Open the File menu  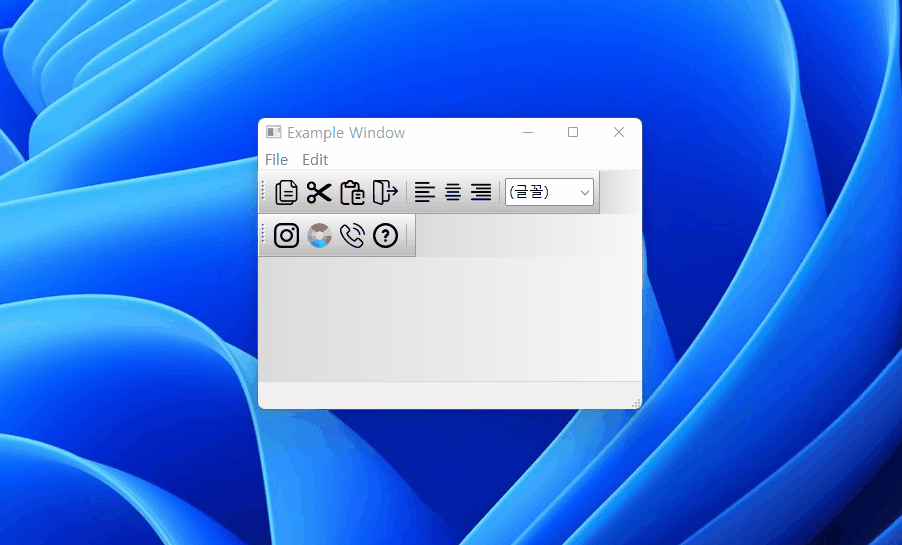276,159
